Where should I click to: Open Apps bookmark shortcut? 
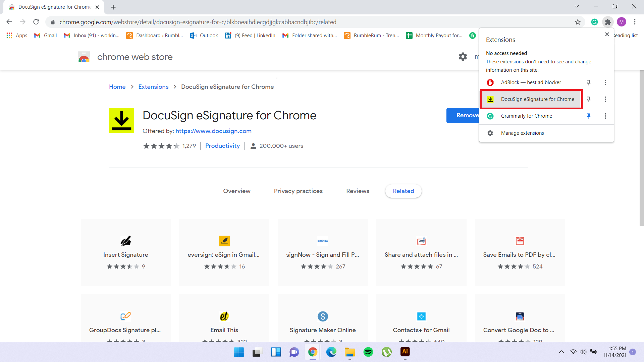17,36
